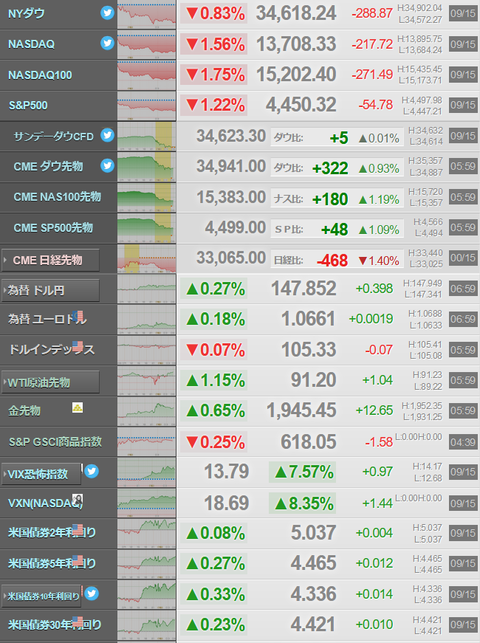Click the flag icon on ドルインデックス
480x643 pixels.
click(x=78, y=347)
